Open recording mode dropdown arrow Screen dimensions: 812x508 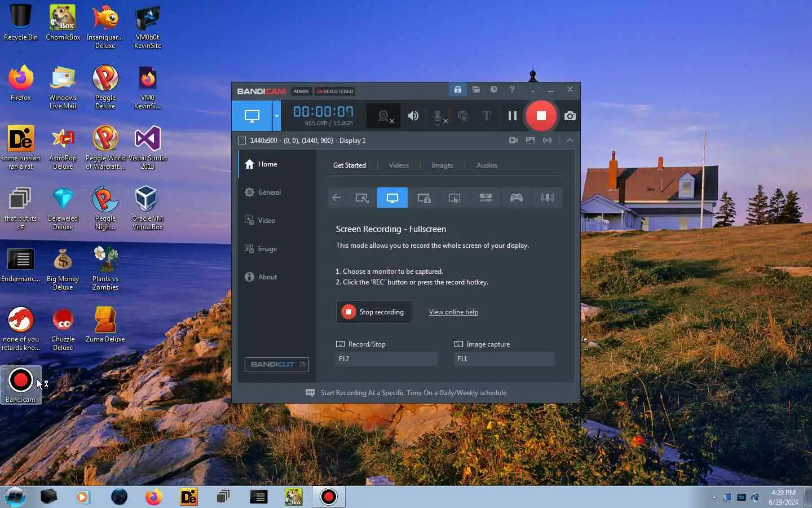pyautogui.click(x=276, y=116)
